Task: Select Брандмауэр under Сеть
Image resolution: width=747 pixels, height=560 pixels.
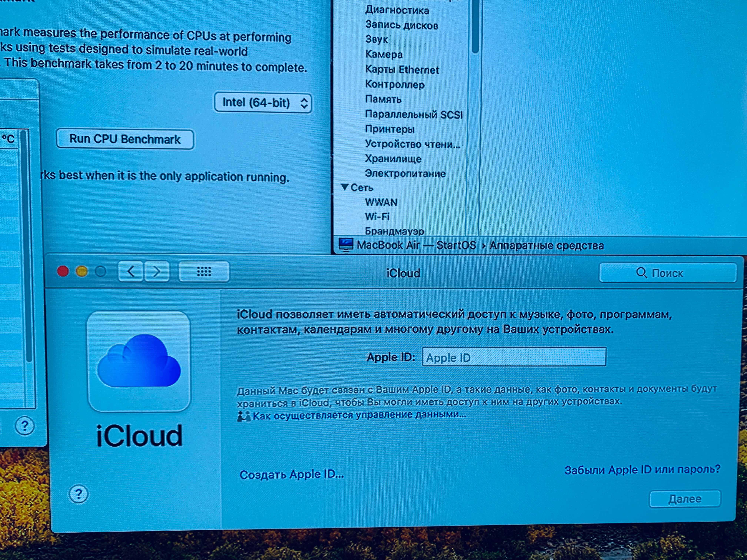Action: (394, 231)
